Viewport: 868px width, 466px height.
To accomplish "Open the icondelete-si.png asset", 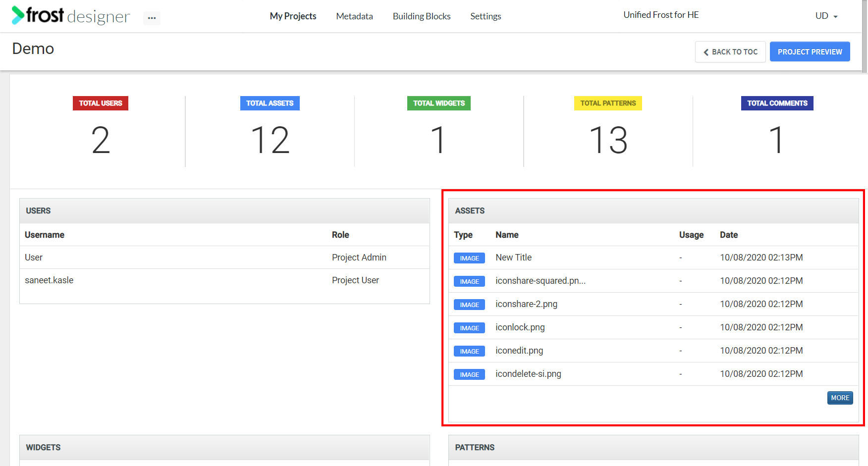I will pyautogui.click(x=528, y=374).
